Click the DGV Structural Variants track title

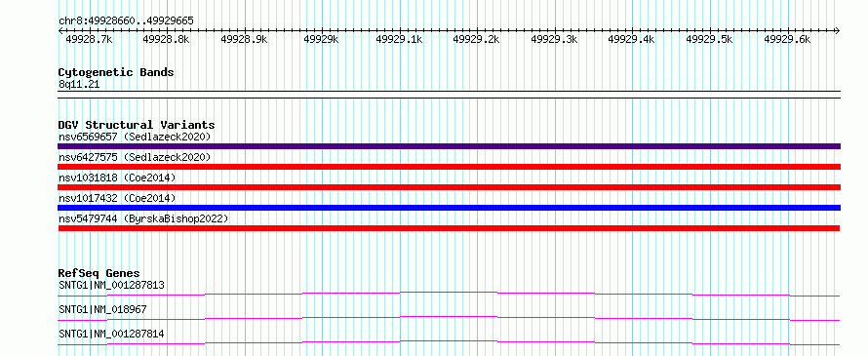(137, 125)
